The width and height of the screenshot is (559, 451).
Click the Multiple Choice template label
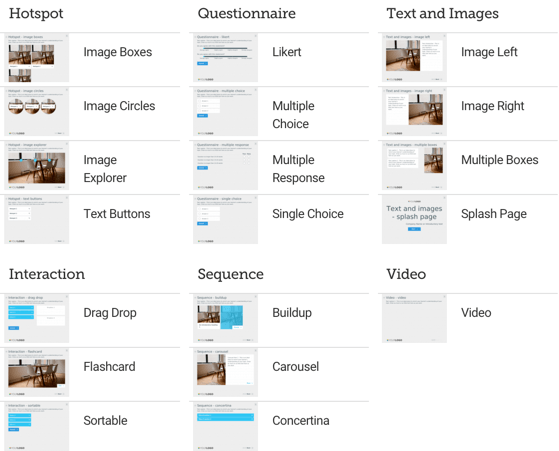293,115
